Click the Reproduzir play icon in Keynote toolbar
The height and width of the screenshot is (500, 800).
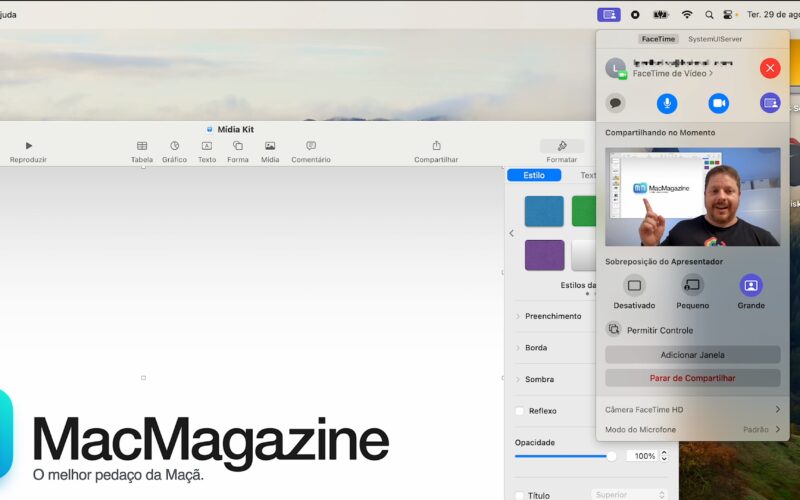tap(29, 146)
